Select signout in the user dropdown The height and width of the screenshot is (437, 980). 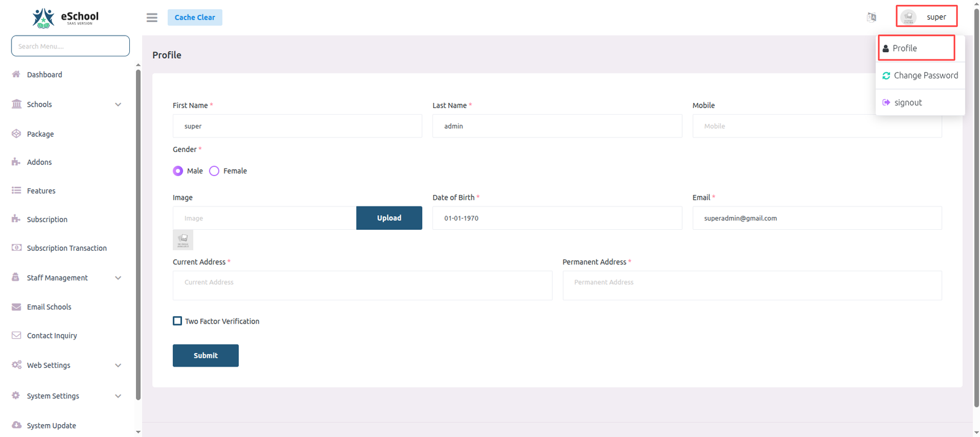click(x=908, y=102)
